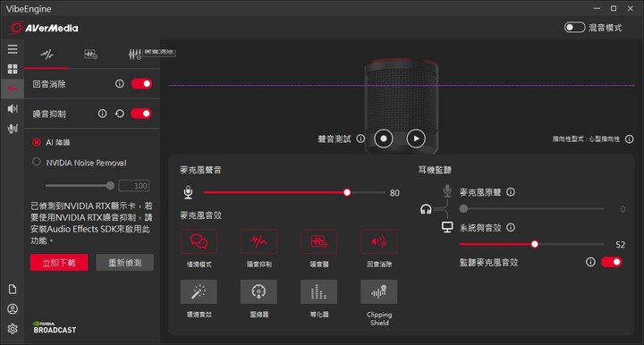Open the microphone waveform page in sidebar
This screenshot has width=644, height=345.
coord(13,129)
